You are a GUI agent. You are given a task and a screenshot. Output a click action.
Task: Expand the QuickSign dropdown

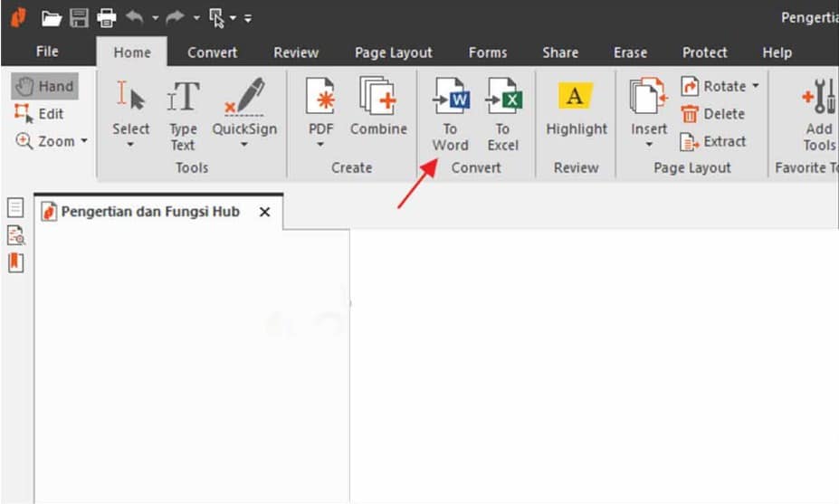(243, 145)
